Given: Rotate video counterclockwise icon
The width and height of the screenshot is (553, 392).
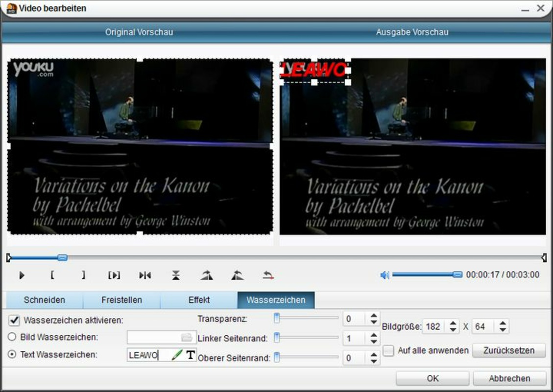Looking at the screenshot, I should click(238, 275).
